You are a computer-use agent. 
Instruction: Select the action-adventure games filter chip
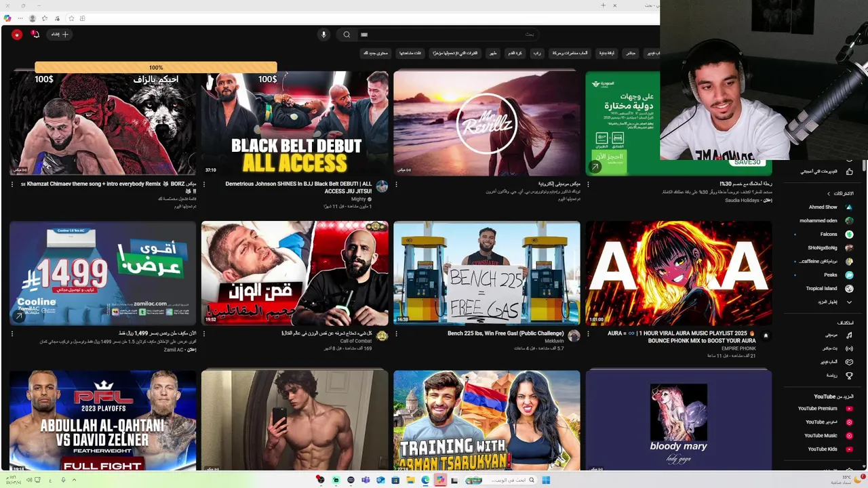570,53
